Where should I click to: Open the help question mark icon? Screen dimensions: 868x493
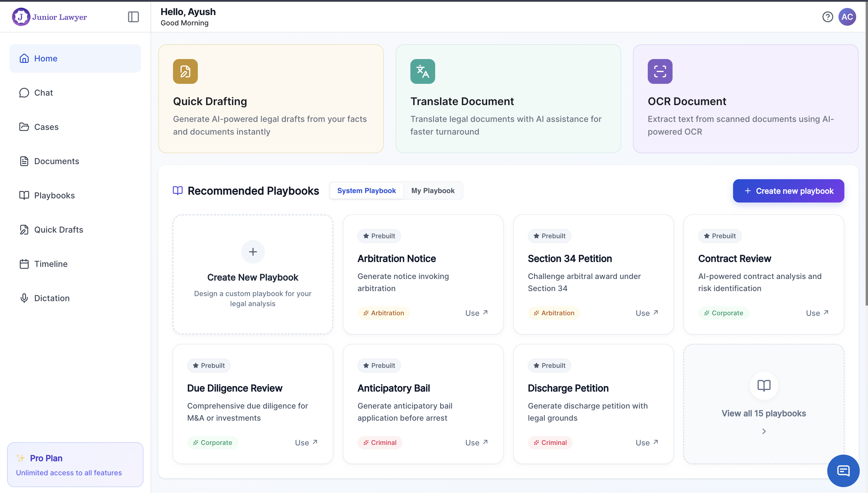point(827,17)
